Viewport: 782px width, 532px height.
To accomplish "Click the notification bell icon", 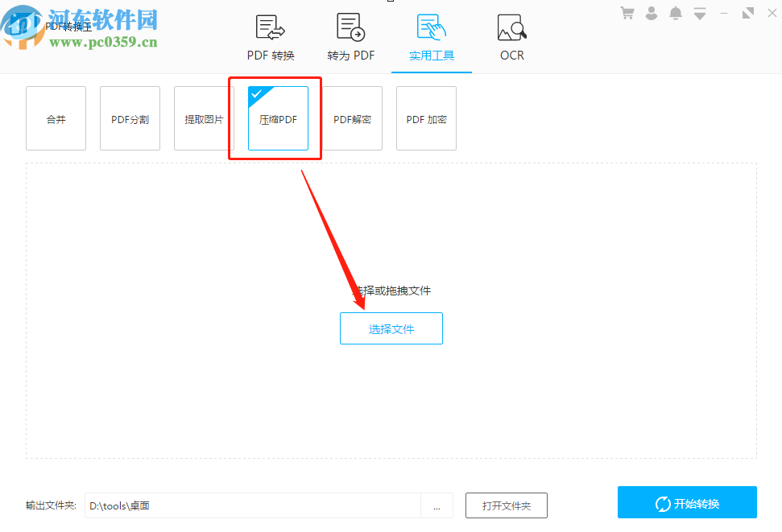I will click(676, 14).
